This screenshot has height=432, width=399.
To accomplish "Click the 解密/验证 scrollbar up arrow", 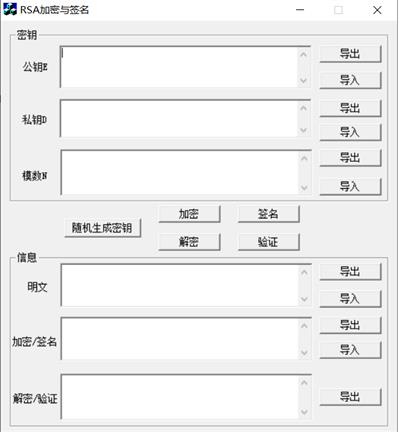I will click(304, 382).
